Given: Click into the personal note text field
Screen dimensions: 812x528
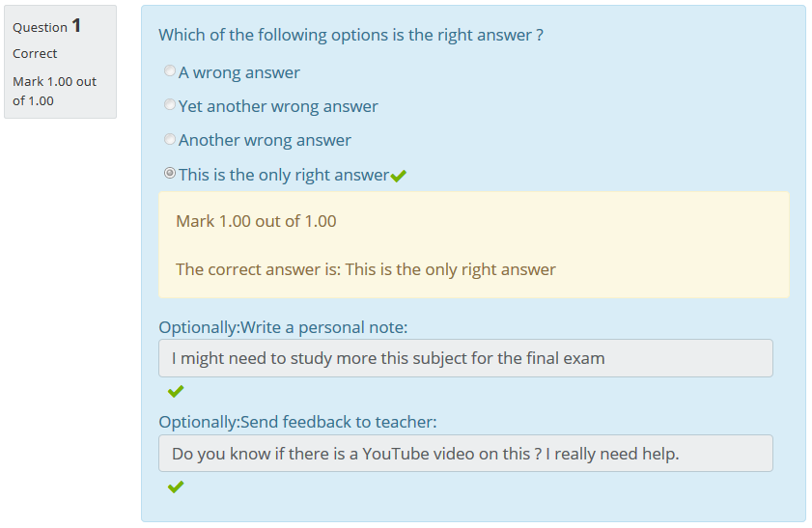Looking at the screenshot, I should click(465, 358).
